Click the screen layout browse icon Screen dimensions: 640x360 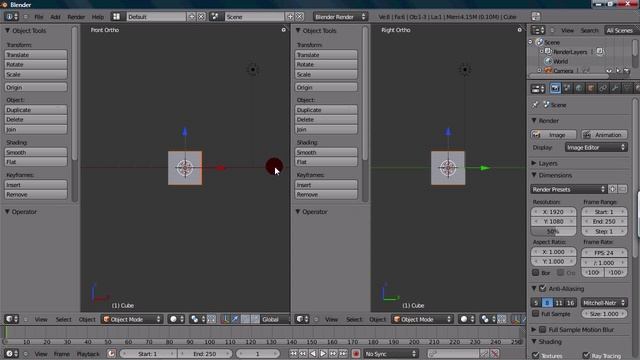(x=117, y=17)
